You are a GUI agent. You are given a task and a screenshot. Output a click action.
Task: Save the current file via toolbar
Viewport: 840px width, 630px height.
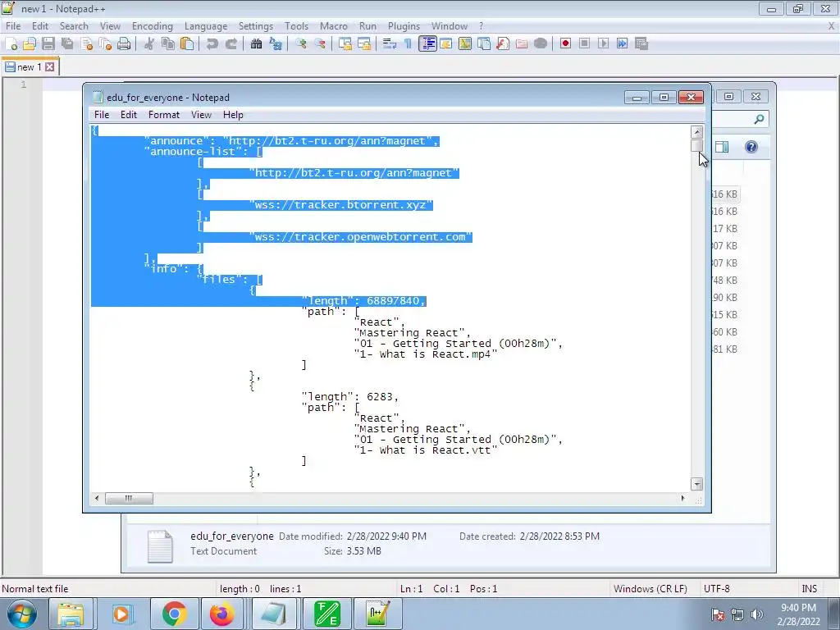pos(48,44)
